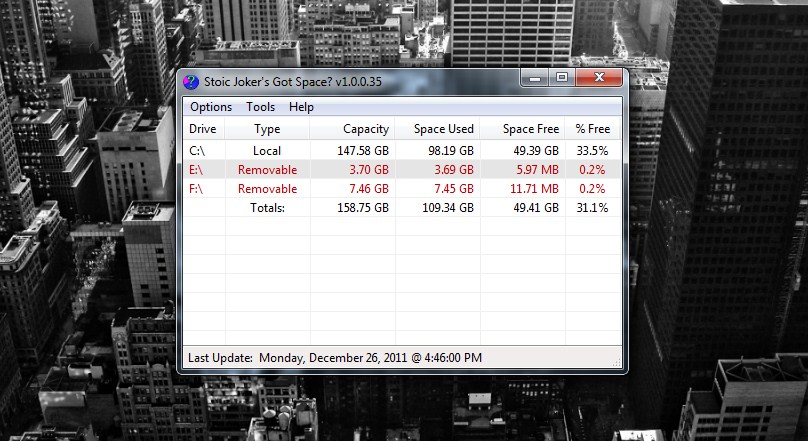
Task: Click the Stoic Joker's Got Space? title text
Action: point(293,81)
